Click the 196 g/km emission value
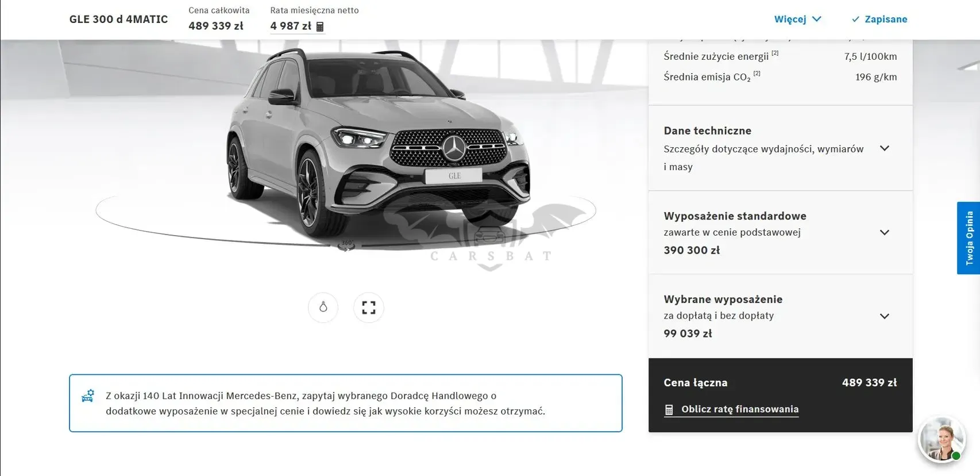This screenshot has height=476, width=980. [x=876, y=77]
